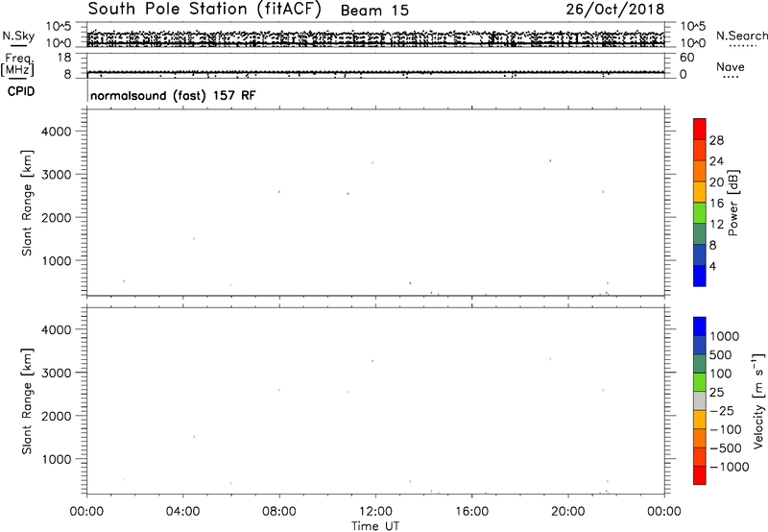This screenshot has width=768, height=532.
Task: Click the gray segment of Velocity color bar
Action: point(700,401)
